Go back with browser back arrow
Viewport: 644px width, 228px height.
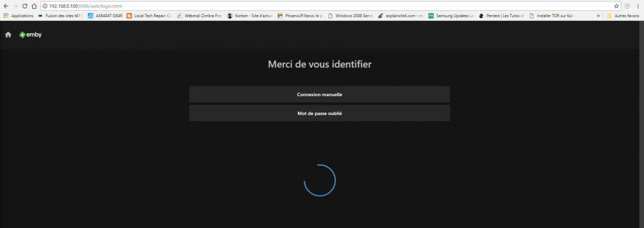click(x=6, y=6)
